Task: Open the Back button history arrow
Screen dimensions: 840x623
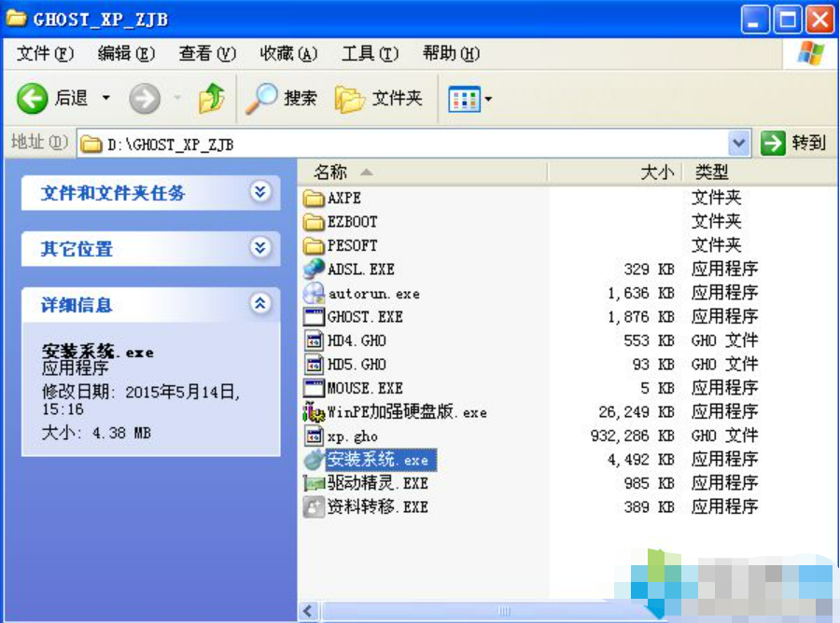Action: [106, 98]
